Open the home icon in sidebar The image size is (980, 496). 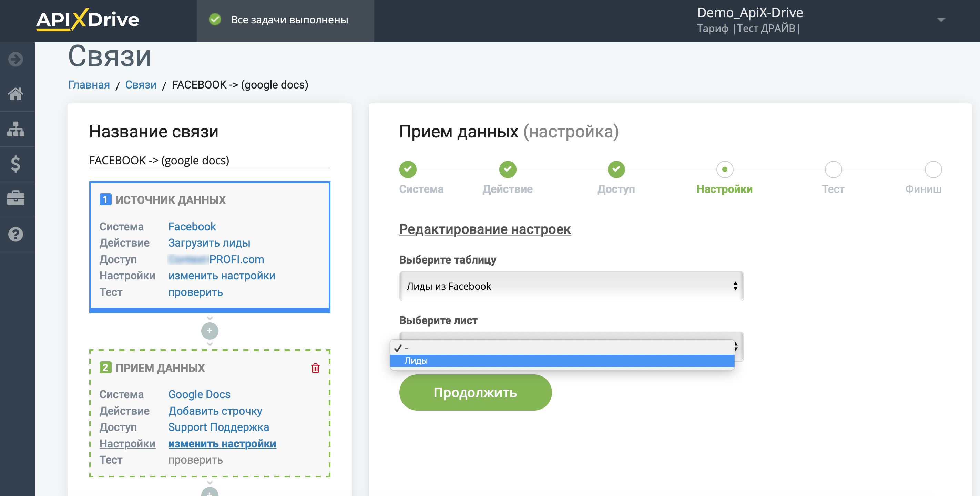[x=16, y=94]
